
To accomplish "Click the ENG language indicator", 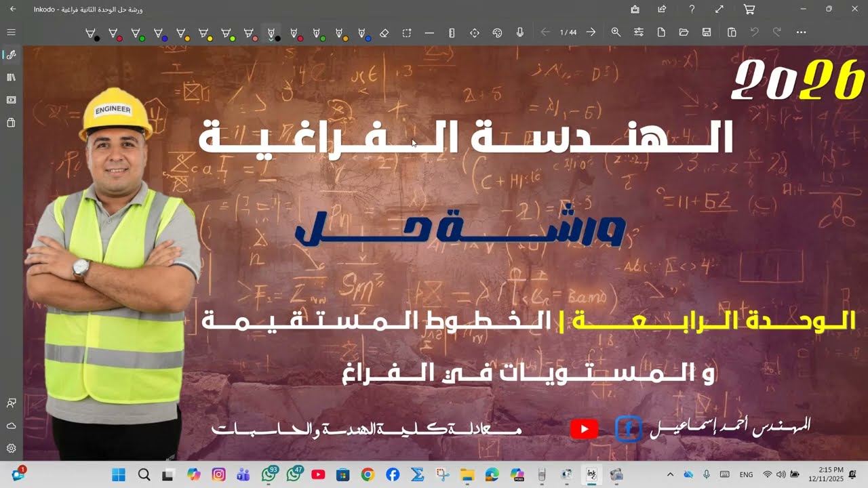I will (x=746, y=474).
